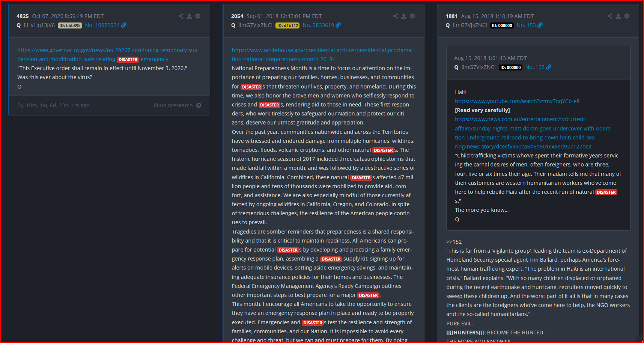
Task: Click 'The more you know...' line
Action: 482,210
